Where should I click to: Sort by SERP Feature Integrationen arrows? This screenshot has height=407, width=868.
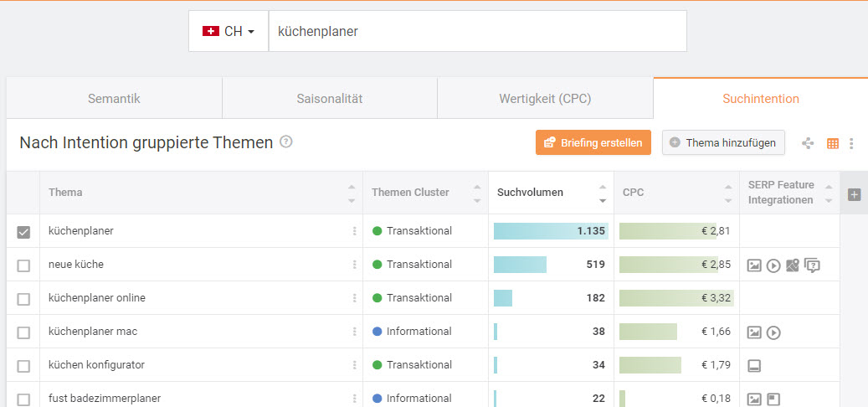[828, 193]
